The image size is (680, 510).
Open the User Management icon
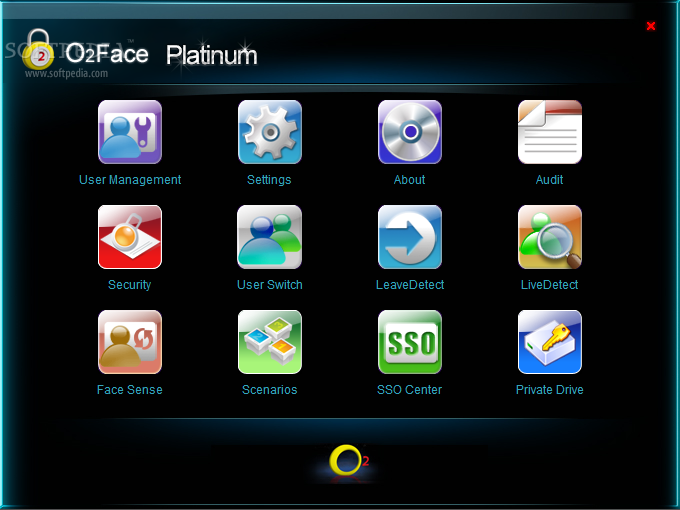130,132
